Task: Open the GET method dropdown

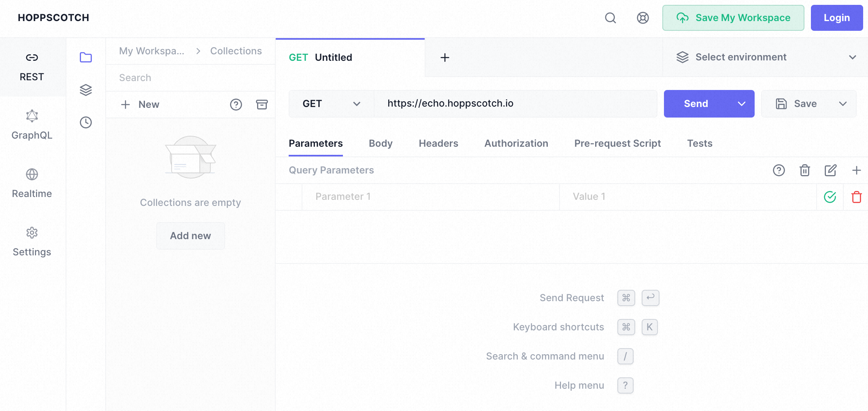Action: pos(332,104)
